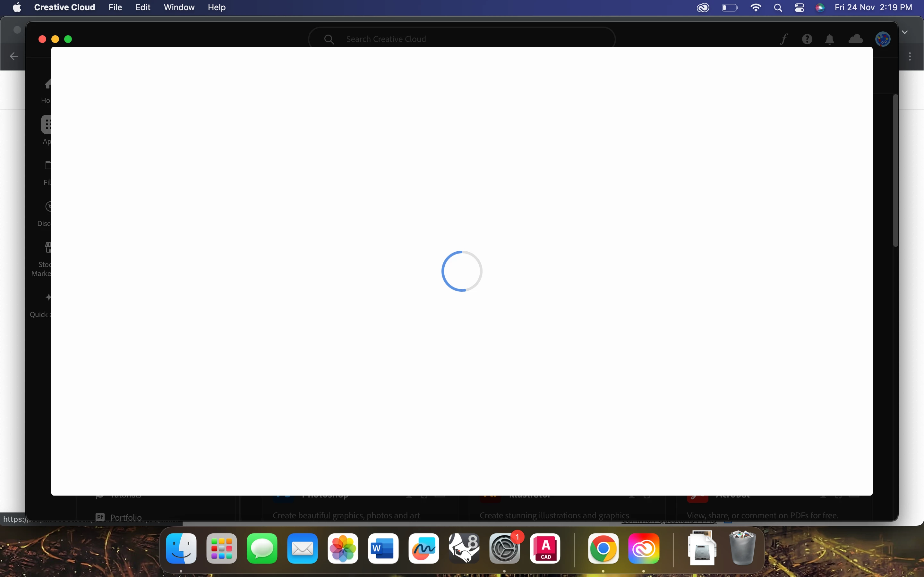This screenshot has height=577, width=924.
Task: Open the Help menu
Action: click(217, 7)
